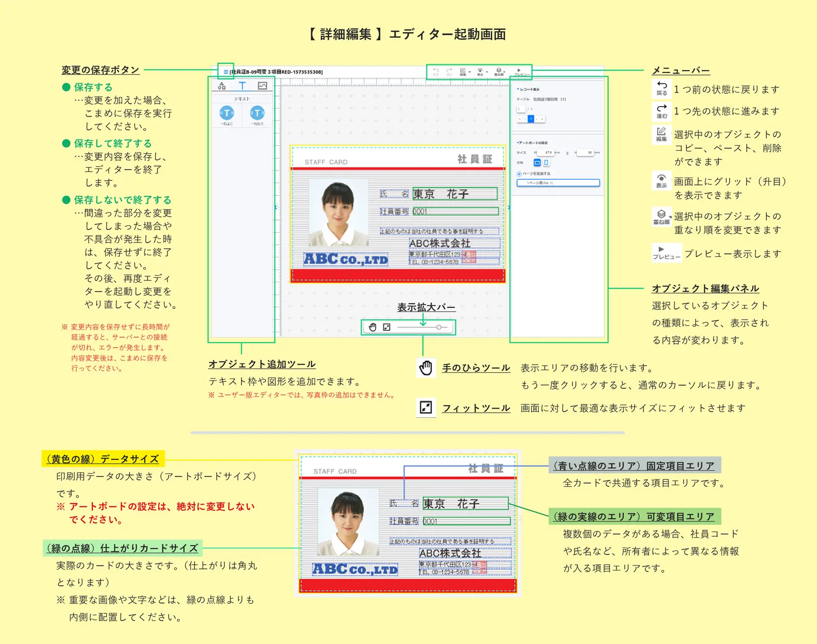Click the プレビュー icon in the legend

(667, 252)
